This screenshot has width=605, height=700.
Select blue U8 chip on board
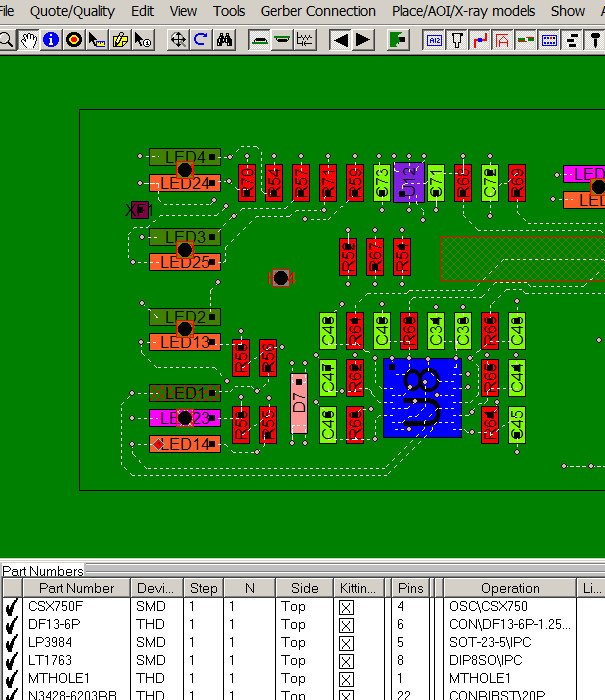pyautogui.click(x=422, y=398)
